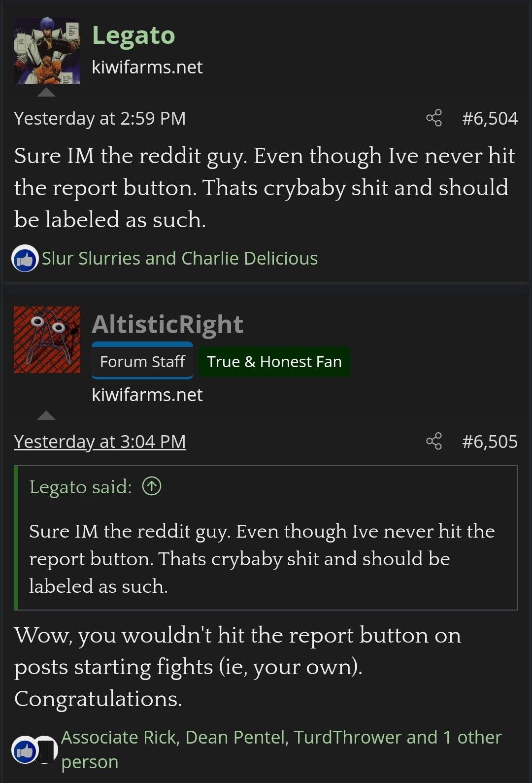Open 'Yesterday at 3:04 PM' timestamp link
Image resolution: width=532 pixels, height=783 pixels.
(100, 442)
